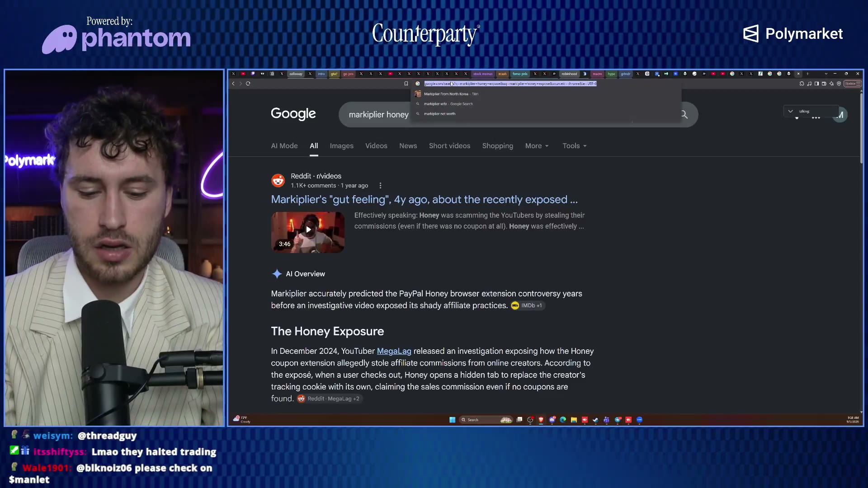This screenshot has width=868, height=488.
Task: Open File Explorer from the taskbar
Action: (574, 420)
